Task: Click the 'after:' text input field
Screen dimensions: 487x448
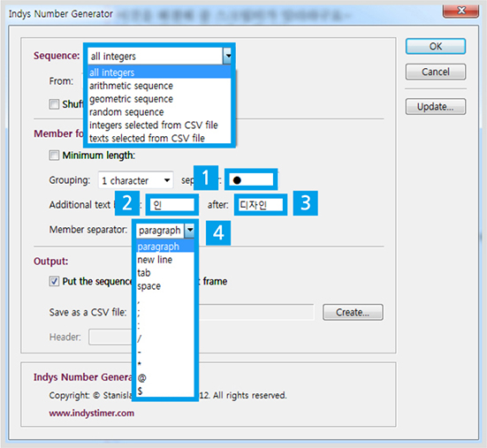Action: point(261,205)
